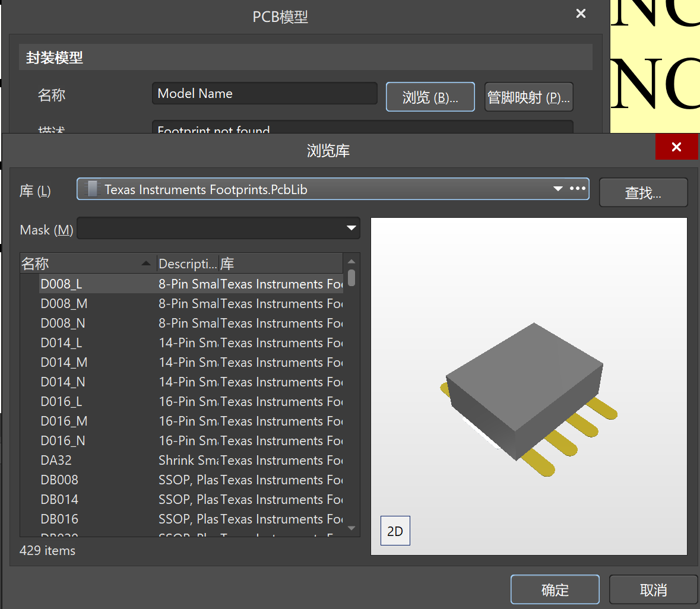Click the library ellipsis browse icon
Image resolution: width=700 pixels, height=609 pixels.
pyautogui.click(x=578, y=189)
